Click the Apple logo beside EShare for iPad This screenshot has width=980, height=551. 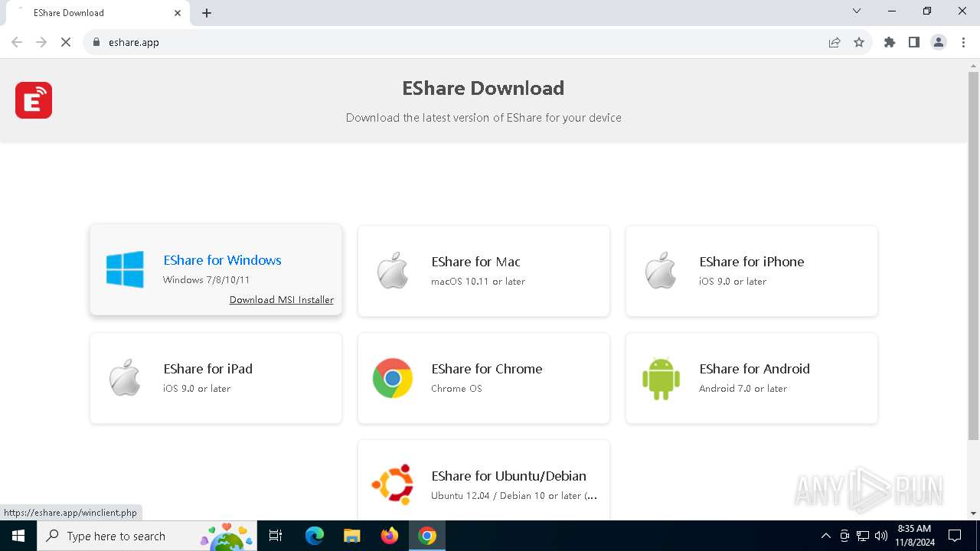[x=125, y=377]
